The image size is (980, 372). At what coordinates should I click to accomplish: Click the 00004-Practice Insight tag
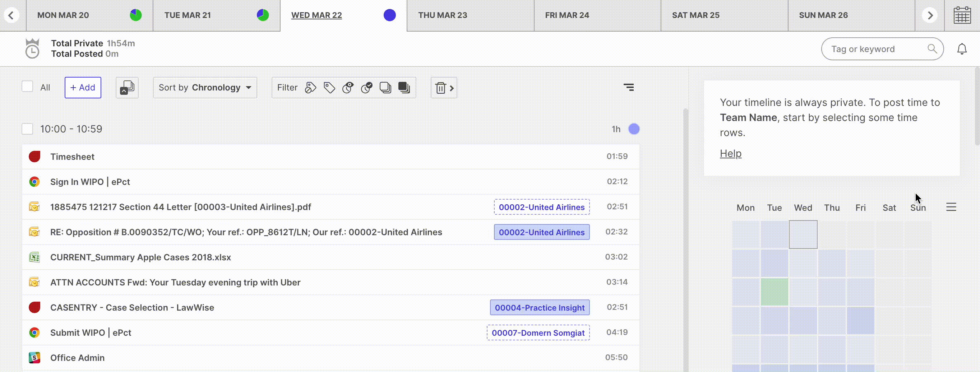[x=540, y=307]
